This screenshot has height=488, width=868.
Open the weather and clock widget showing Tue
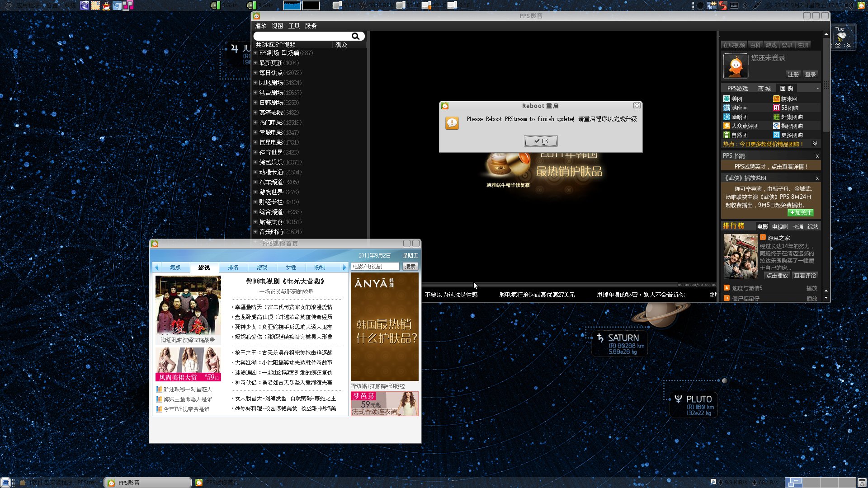843,38
